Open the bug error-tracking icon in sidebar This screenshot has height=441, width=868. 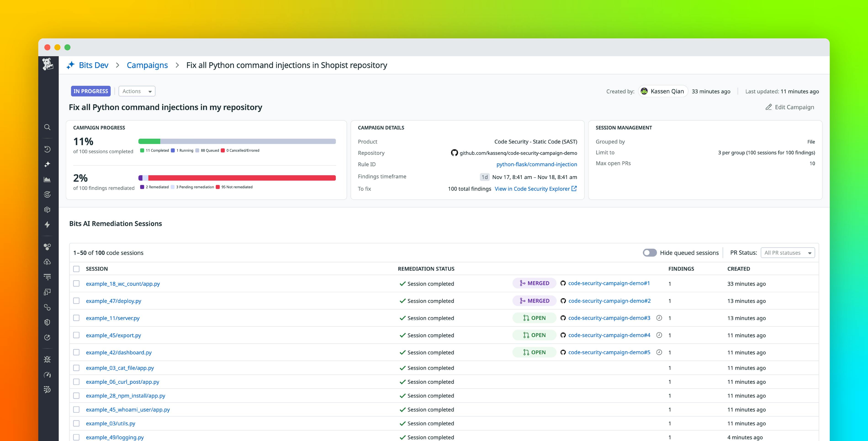click(48, 359)
